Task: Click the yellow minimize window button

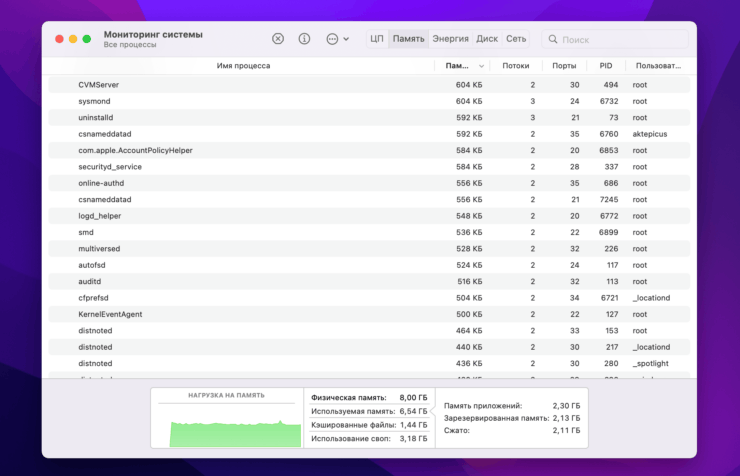Action: point(73,39)
